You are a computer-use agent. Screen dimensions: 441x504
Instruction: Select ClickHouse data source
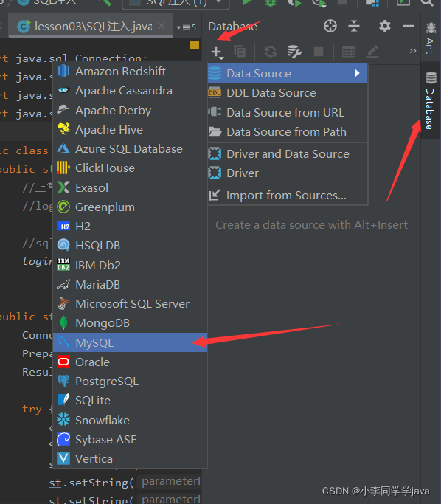130,168
